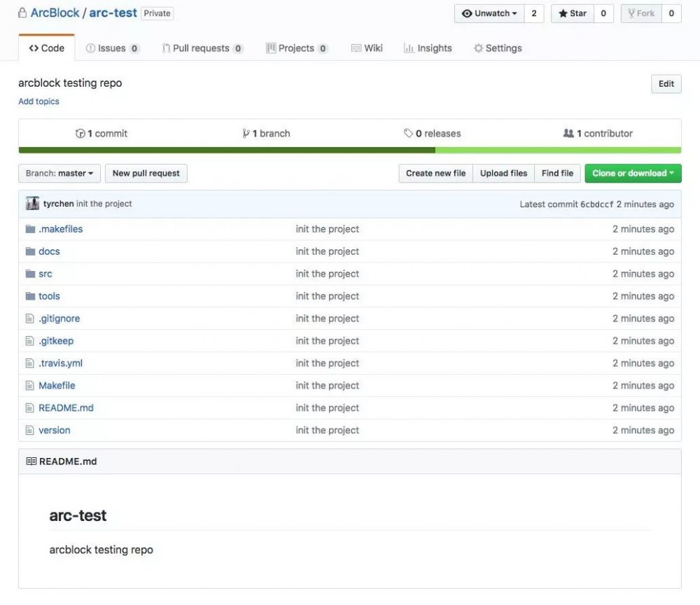Open the tools folder
Viewport: 700px width, 605px height.
[x=49, y=296]
